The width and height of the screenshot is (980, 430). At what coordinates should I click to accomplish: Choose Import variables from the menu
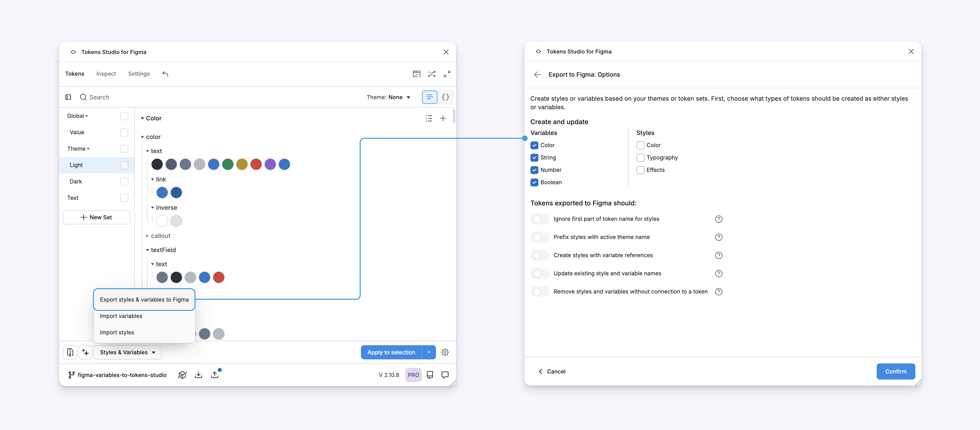click(x=121, y=316)
